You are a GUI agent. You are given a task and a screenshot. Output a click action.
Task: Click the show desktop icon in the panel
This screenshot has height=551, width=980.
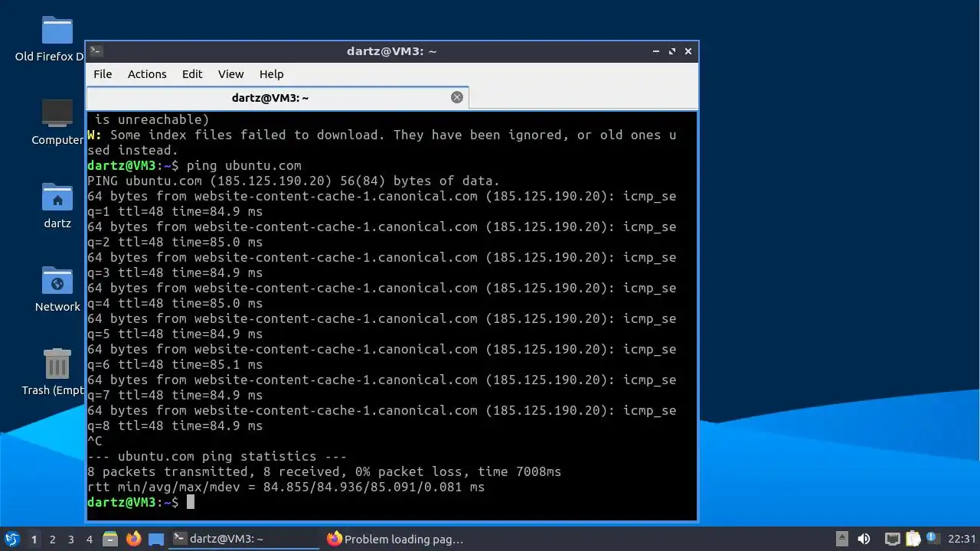[x=156, y=539]
